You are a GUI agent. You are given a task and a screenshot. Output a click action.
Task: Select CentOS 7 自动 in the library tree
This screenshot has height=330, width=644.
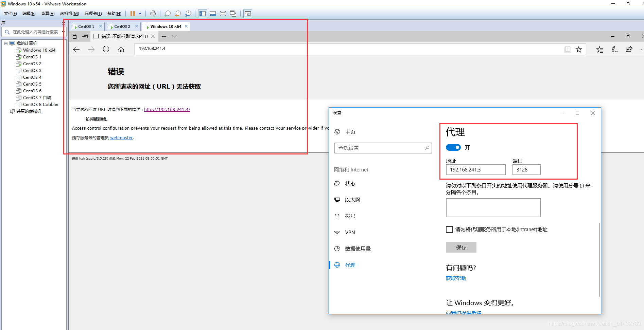(x=37, y=98)
